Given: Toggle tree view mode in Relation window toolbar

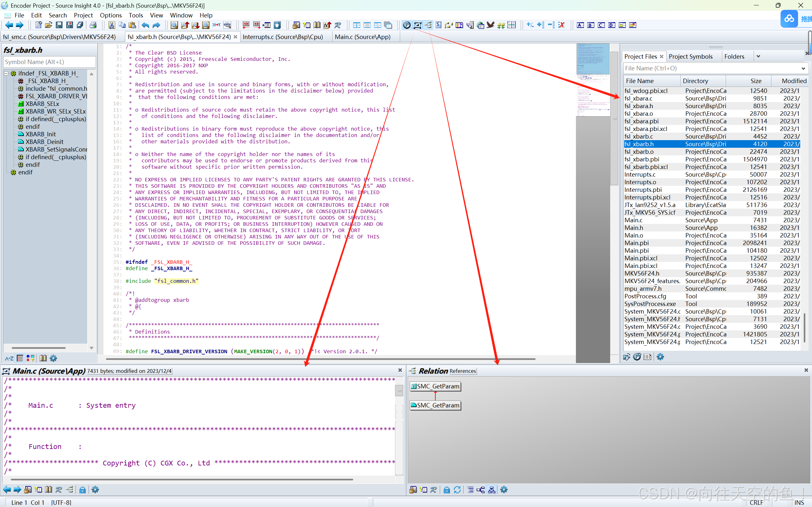Looking at the screenshot, I should [x=492, y=490].
